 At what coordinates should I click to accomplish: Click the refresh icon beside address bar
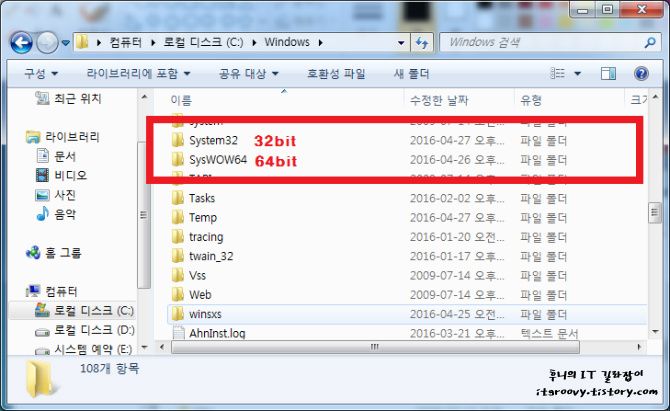tap(422, 42)
